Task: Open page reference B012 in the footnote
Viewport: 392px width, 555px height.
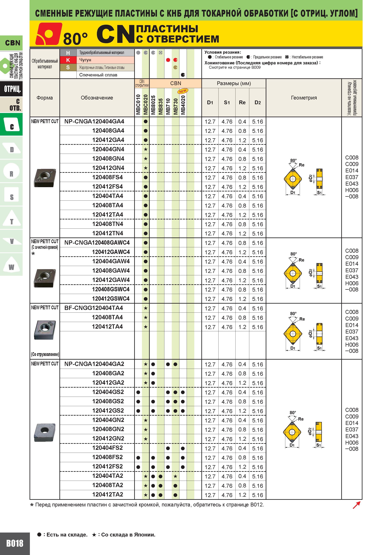Action: (x=257, y=505)
